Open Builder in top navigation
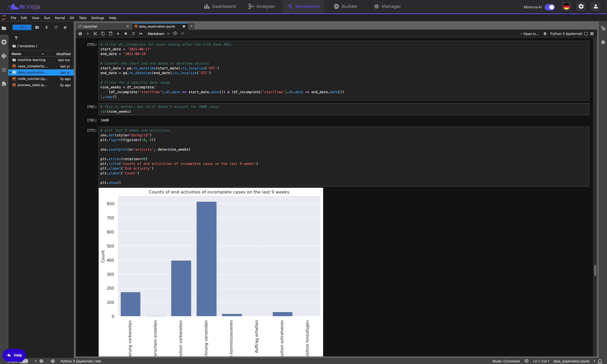 click(346, 6)
